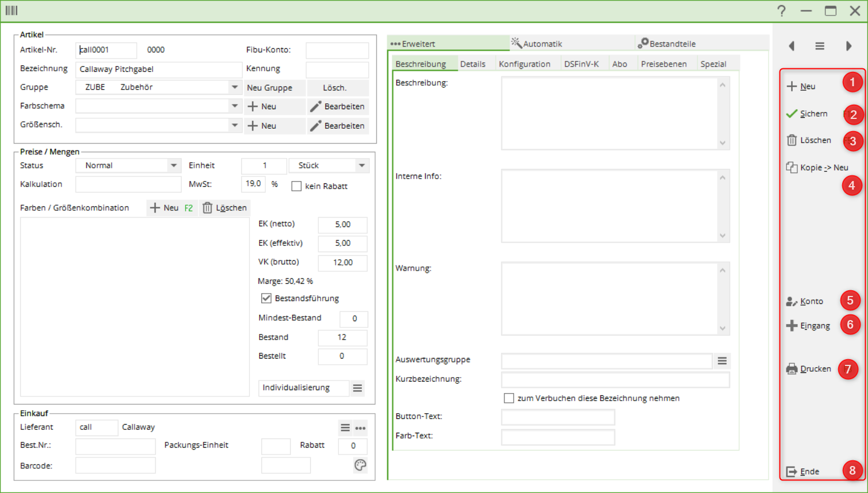Uncheck the Bestandsführung checkbox
868x493 pixels.
point(266,298)
